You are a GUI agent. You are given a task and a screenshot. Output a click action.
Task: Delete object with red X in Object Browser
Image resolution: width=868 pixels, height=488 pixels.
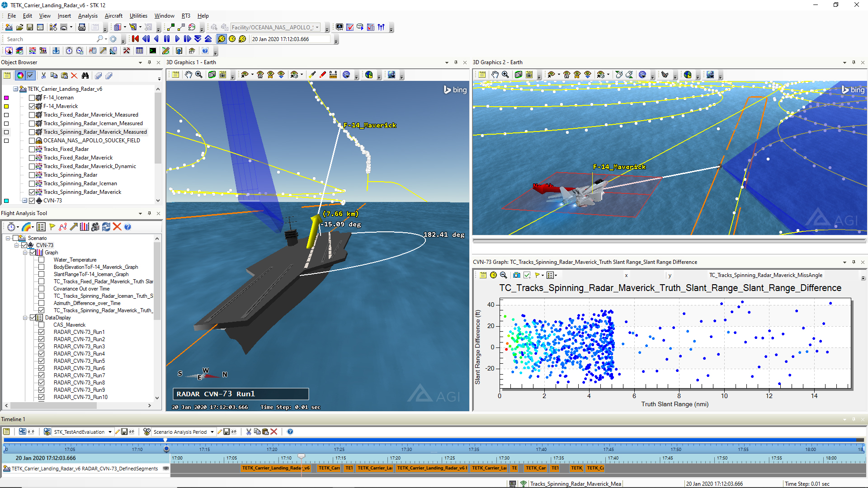pos(74,76)
